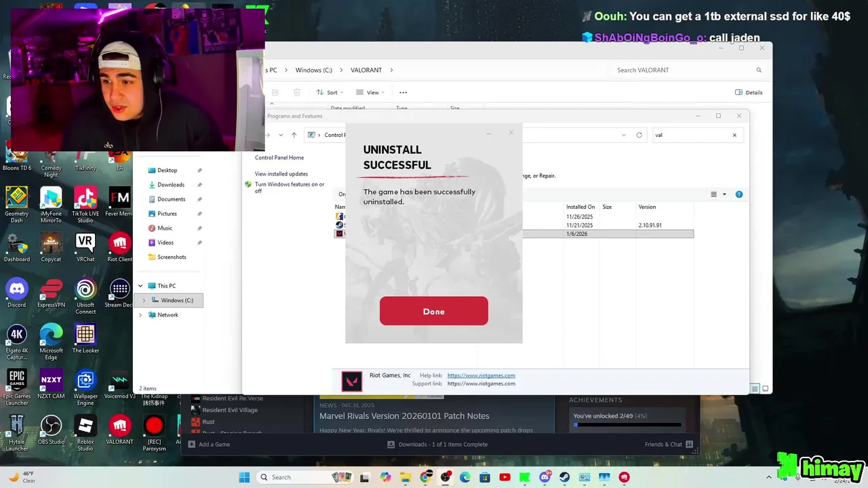The image size is (868, 488).
Task: Open Wallpaper Engine desktop icon
Action: pyautogui.click(x=85, y=387)
